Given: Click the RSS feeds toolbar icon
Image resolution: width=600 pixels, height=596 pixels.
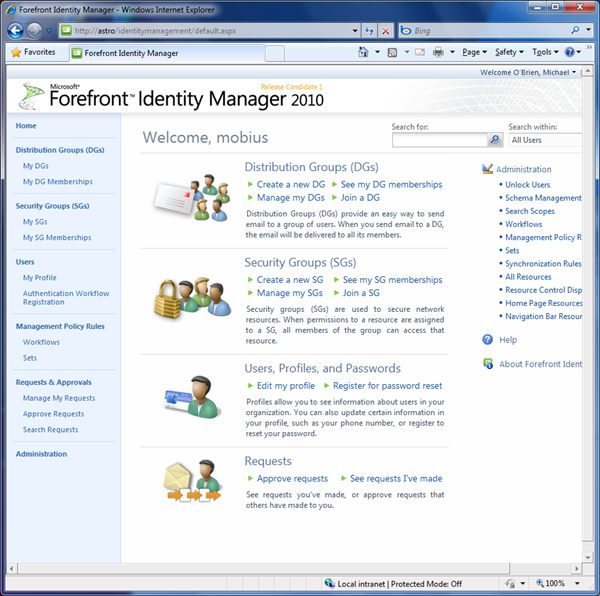Looking at the screenshot, I should click(392, 52).
